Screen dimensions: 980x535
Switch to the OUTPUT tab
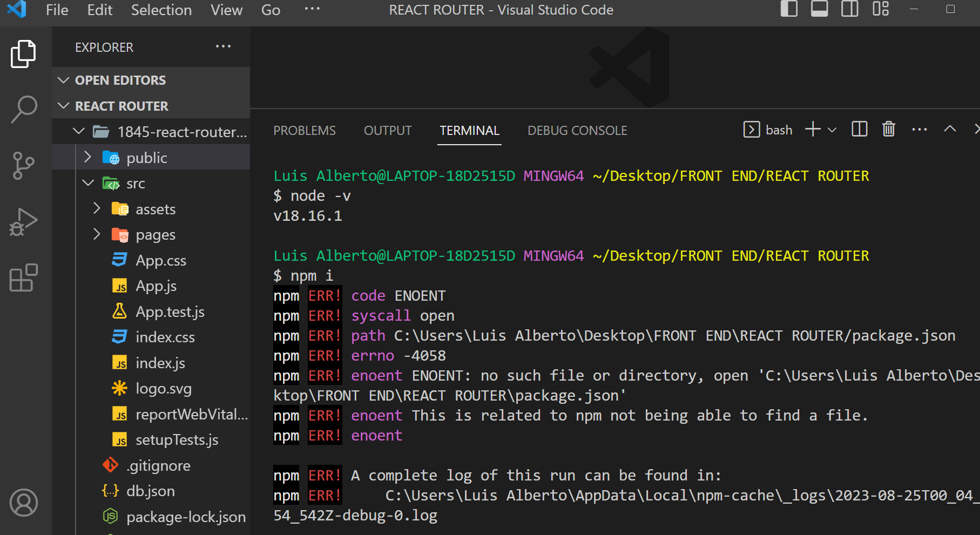tap(388, 131)
